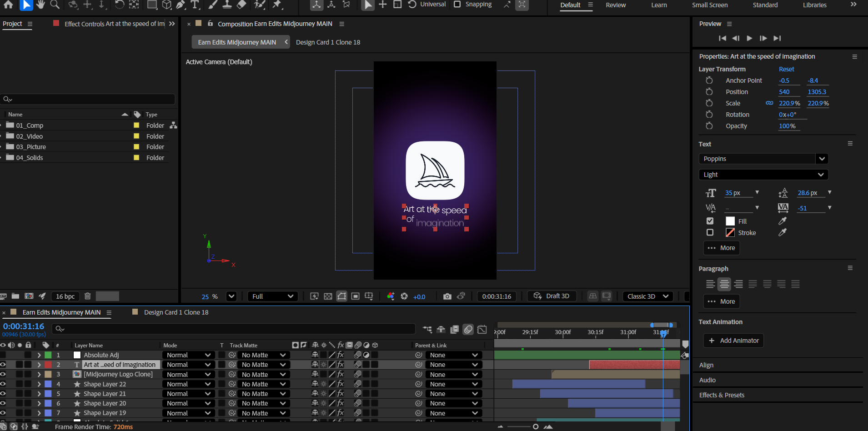This screenshot has height=431, width=868.
Task: Uncheck the text Fill checkbox
Action: pos(710,221)
